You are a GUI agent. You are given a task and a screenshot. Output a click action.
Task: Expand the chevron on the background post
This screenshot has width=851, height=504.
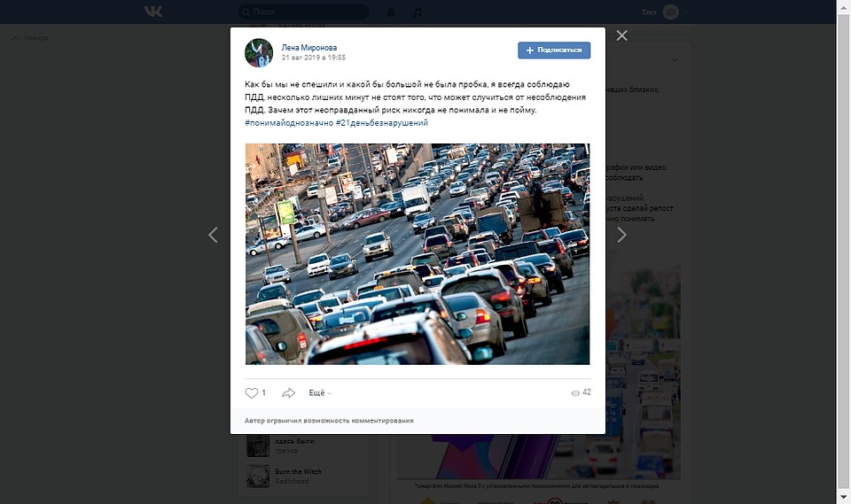(675, 59)
